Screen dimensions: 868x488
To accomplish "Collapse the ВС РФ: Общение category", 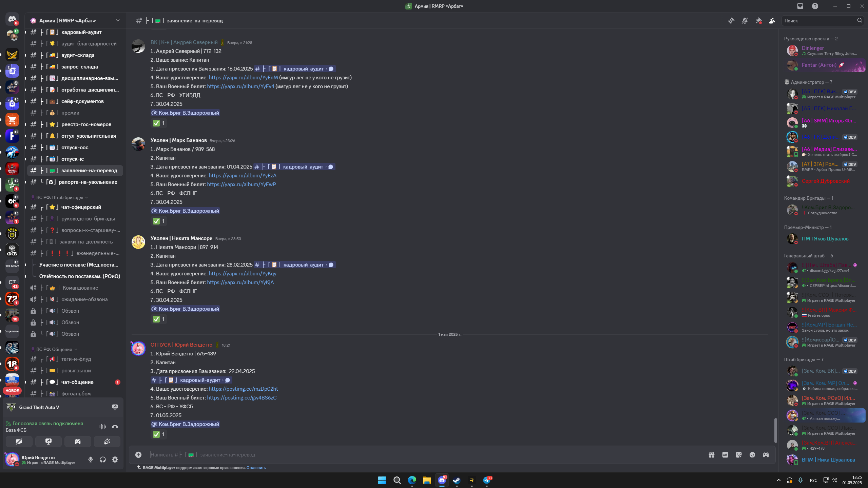I will tap(55, 349).
